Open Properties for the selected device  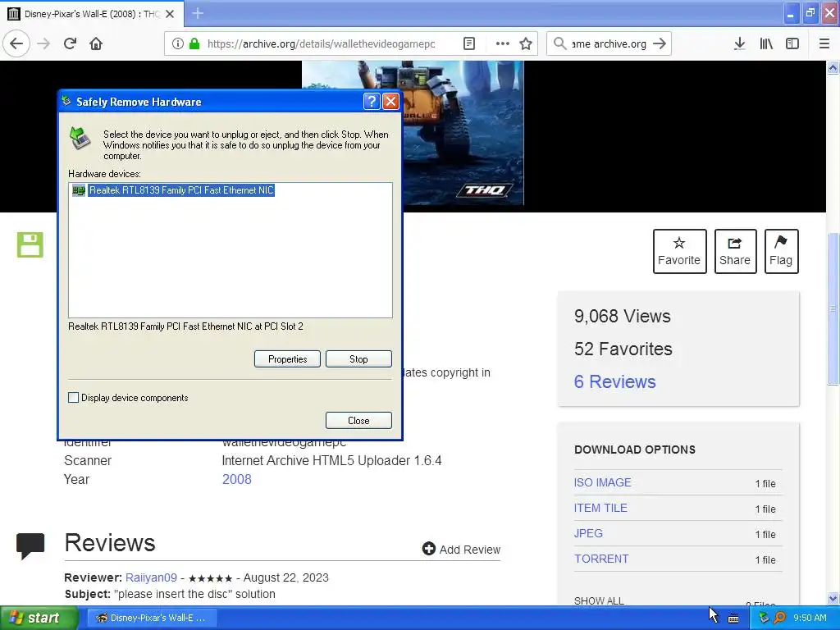287,359
